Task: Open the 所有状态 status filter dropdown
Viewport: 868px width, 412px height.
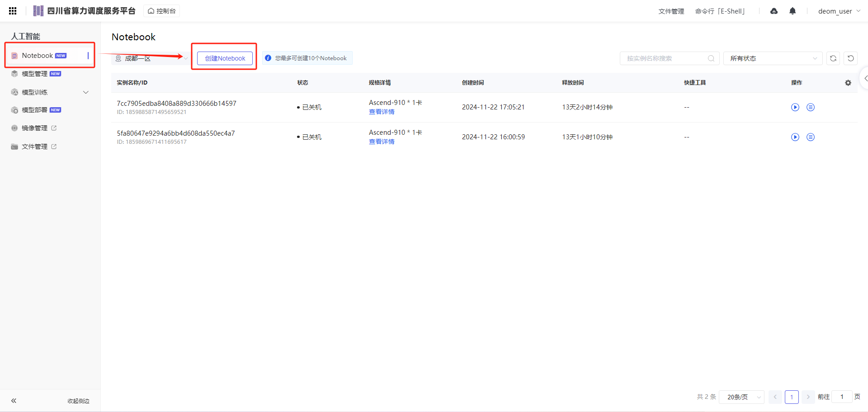Action: pos(773,58)
